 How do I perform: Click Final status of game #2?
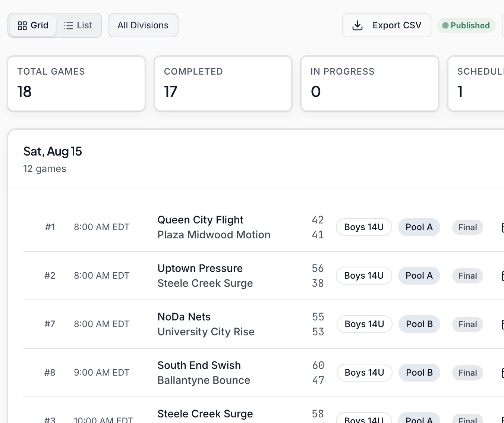point(467,276)
